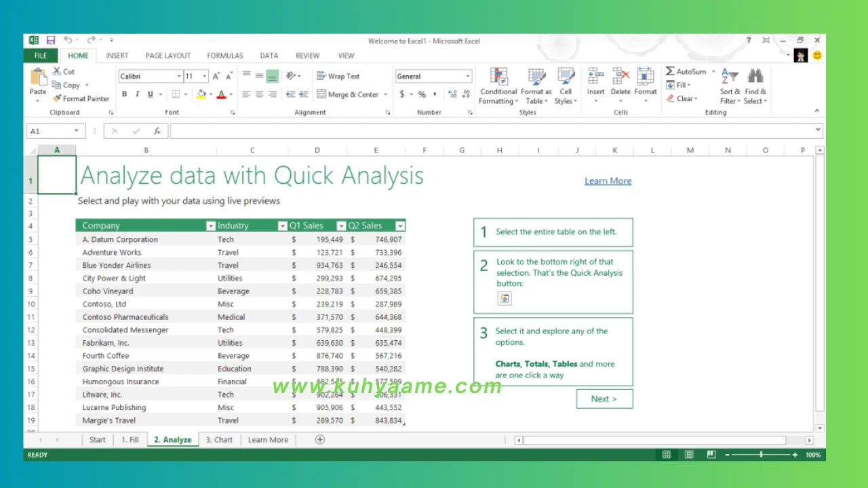
Task: Center text horizontally in cell
Action: pyautogui.click(x=260, y=94)
